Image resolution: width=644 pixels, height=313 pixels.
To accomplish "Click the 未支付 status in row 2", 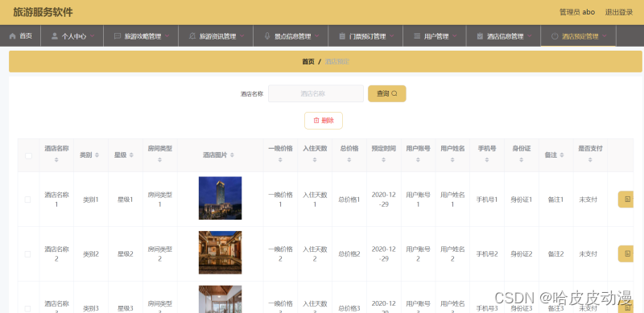I will (x=588, y=254).
